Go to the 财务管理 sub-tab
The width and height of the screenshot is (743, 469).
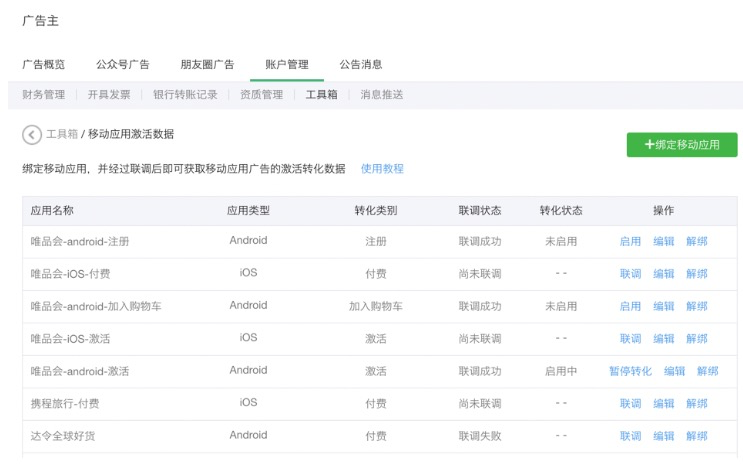click(44, 95)
